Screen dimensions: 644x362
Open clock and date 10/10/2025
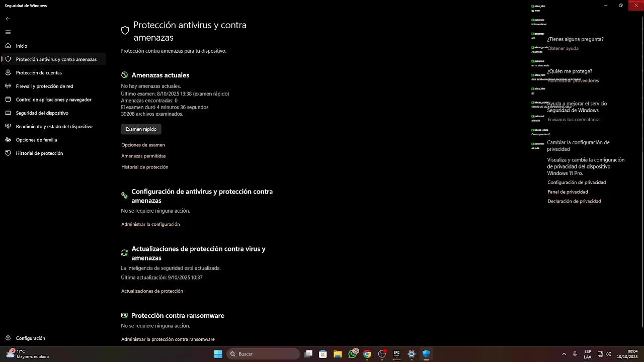[627, 354]
